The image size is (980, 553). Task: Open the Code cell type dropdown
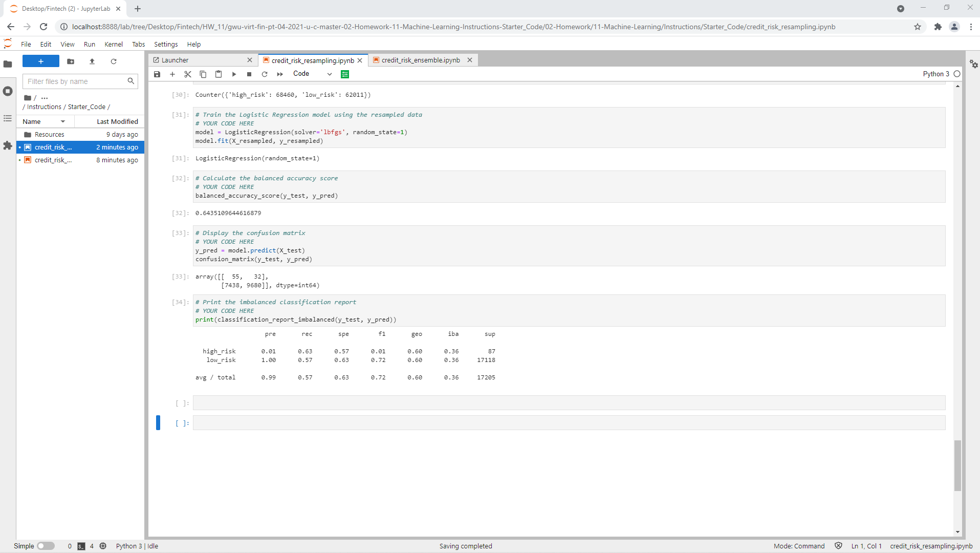pyautogui.click(x=312, y=74)
